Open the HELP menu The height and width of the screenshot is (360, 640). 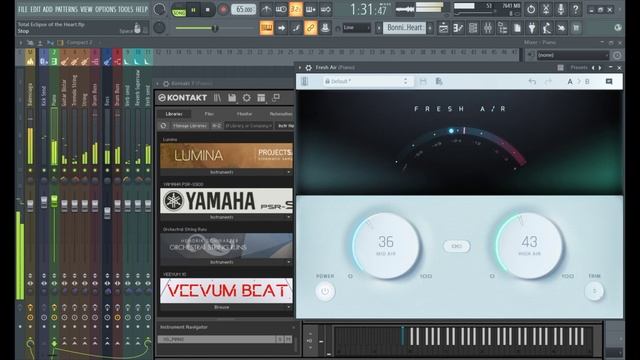tap(142, 9)
